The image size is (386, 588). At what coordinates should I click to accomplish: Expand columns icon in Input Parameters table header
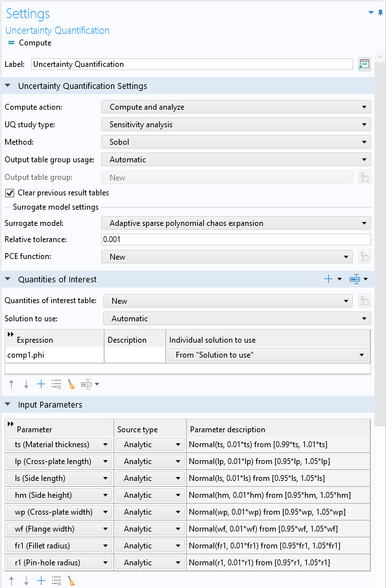coord(10,424)
